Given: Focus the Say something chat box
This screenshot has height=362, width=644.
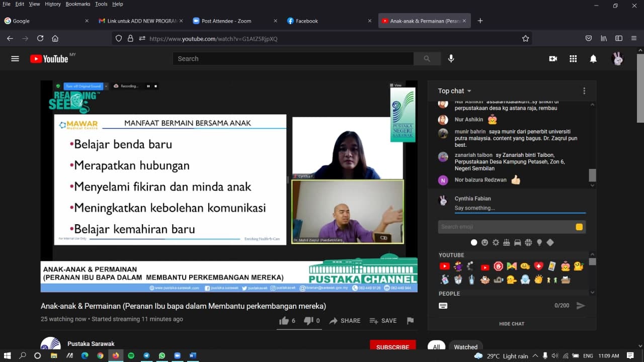Looking at the screenshot, I should point(520,208).
